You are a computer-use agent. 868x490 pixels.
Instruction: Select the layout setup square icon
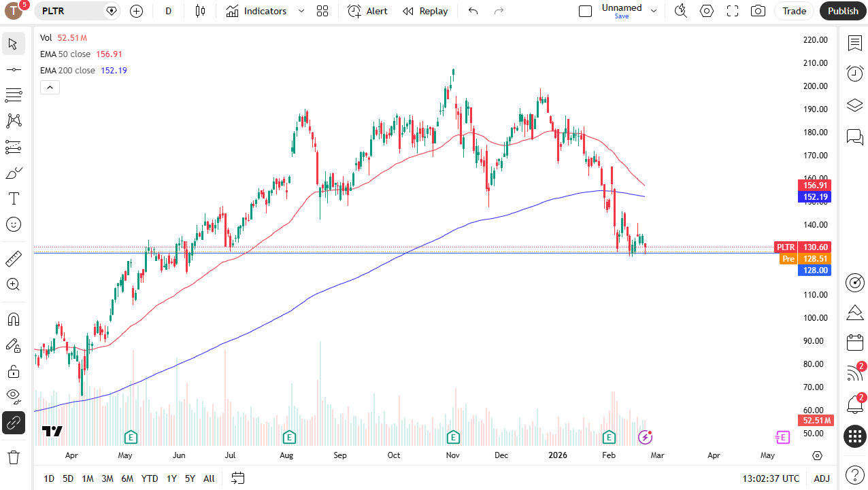585,11
